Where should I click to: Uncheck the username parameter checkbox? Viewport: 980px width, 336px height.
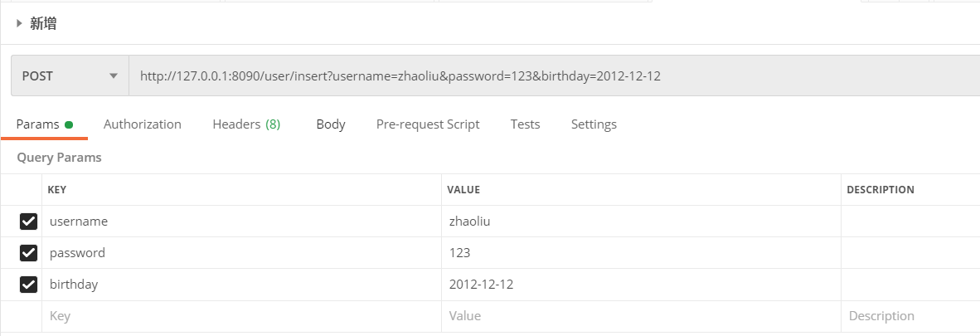click(x=29, y=222)
